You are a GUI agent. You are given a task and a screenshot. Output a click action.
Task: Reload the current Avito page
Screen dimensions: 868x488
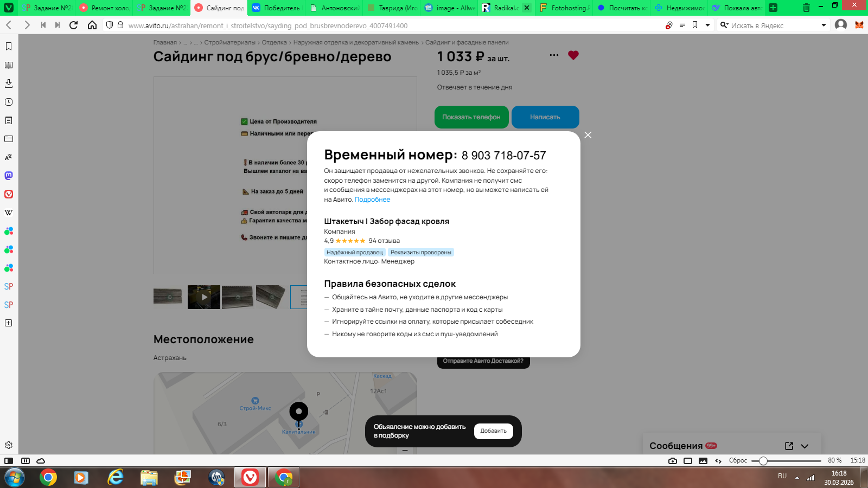click(x=74, y=25)
